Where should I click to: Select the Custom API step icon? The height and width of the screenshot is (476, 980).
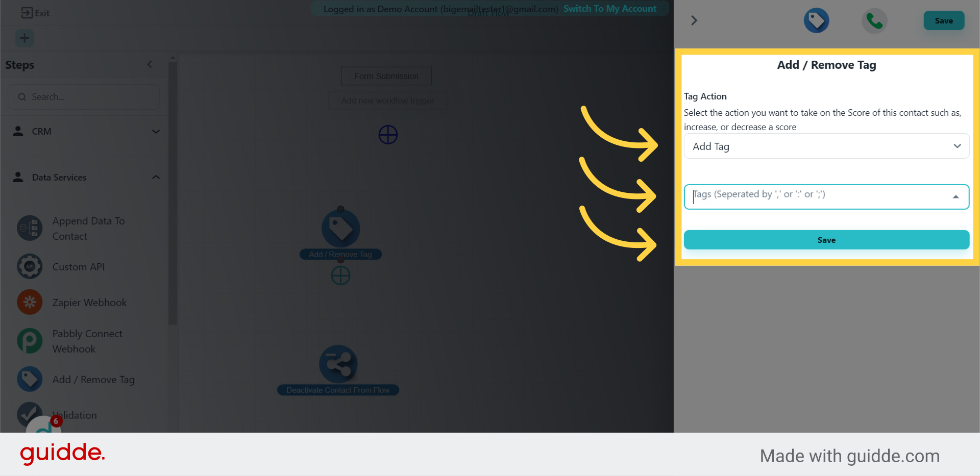[30, 266]
